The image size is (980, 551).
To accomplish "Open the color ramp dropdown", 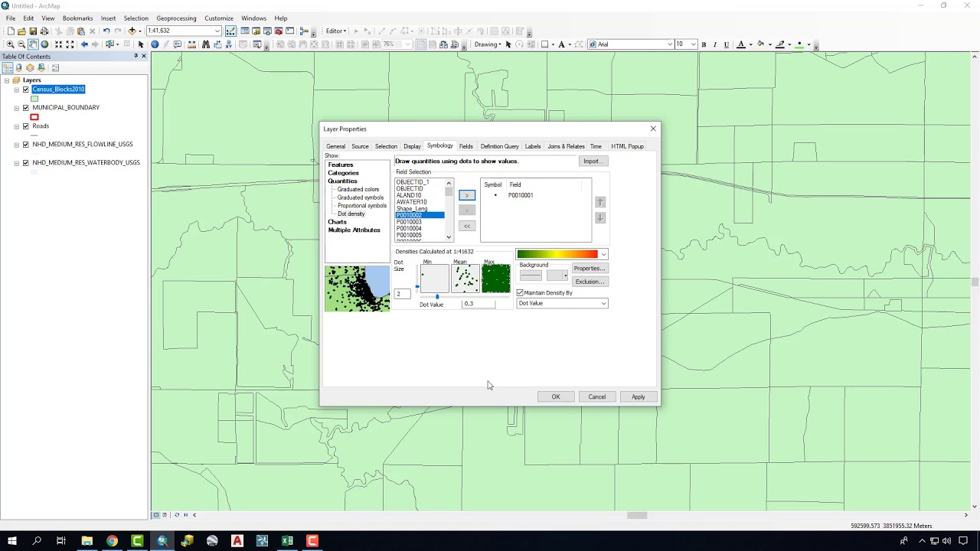I will click(x=603, y=254).
